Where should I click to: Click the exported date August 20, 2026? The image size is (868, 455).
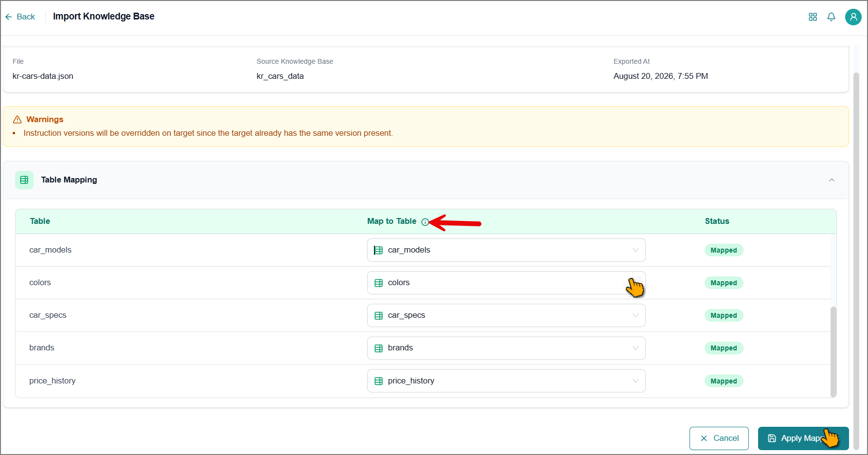point(660,76)
